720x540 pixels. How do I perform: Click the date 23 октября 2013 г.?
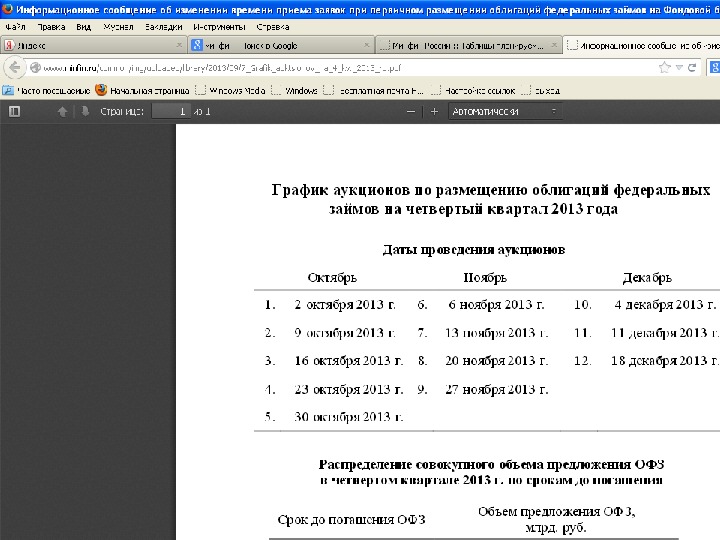click(x=349, y=389)
